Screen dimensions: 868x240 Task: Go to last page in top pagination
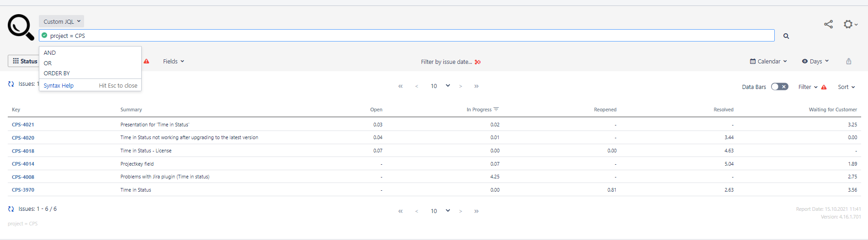click(476, 86)
